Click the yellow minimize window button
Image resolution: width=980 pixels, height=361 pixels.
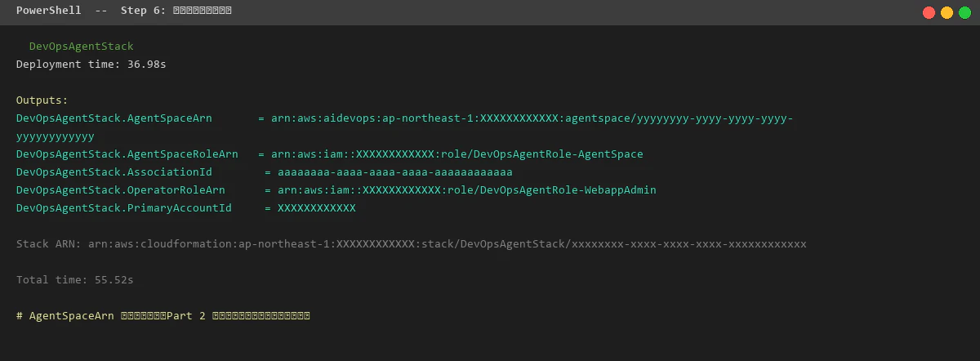tap(947, 12)
